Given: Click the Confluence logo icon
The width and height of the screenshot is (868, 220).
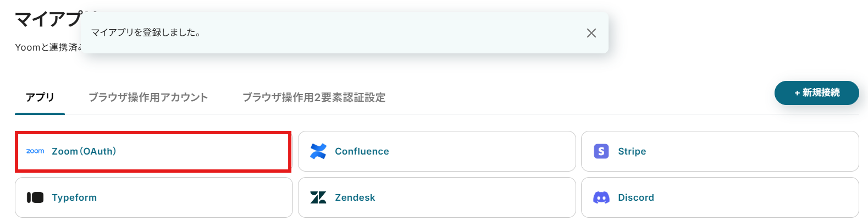Looking at the screenshot, I should pyautogui.click(x=318, y=151).
